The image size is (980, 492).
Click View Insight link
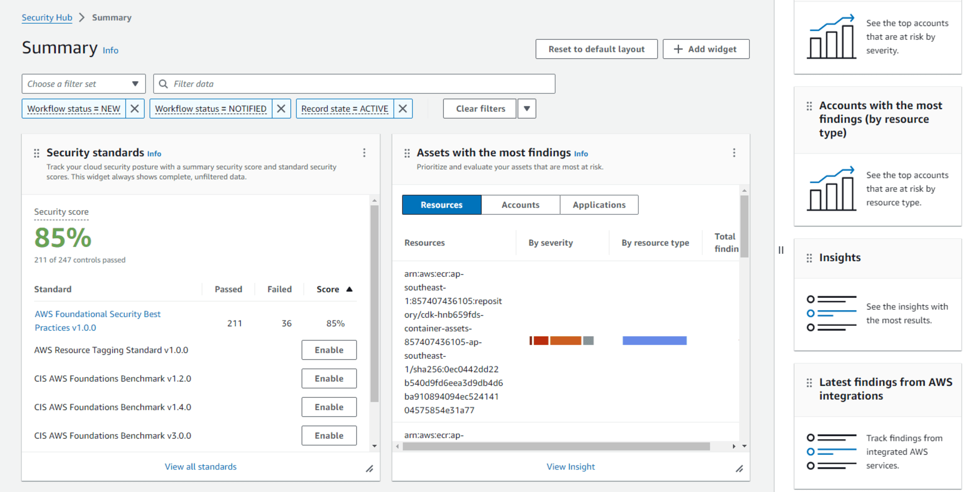click(571, 467)
